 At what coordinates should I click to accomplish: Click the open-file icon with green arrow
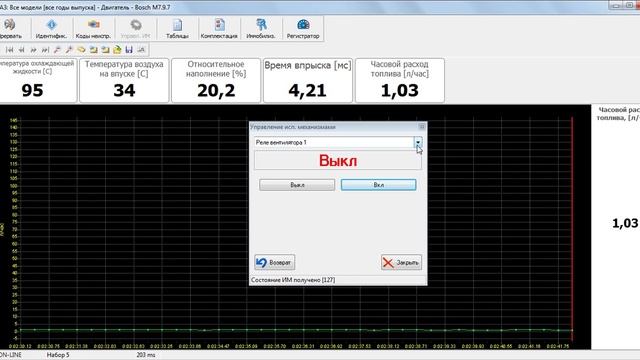117,50
